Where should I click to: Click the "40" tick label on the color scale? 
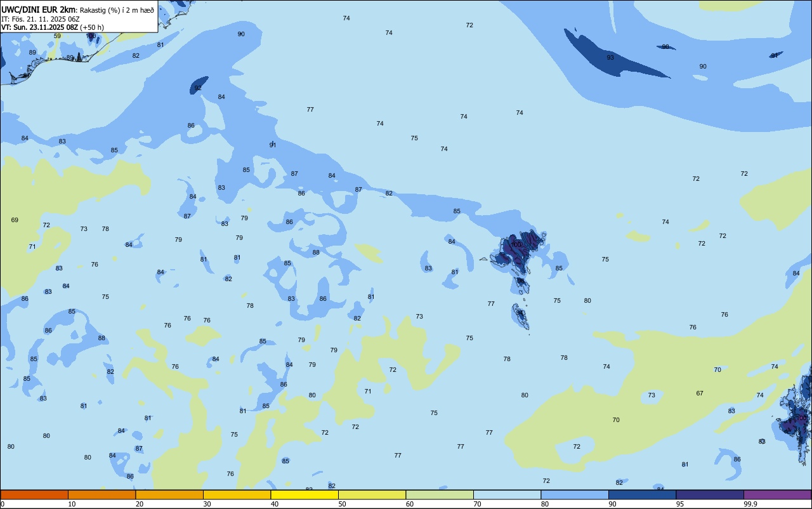tap(275, 504)
